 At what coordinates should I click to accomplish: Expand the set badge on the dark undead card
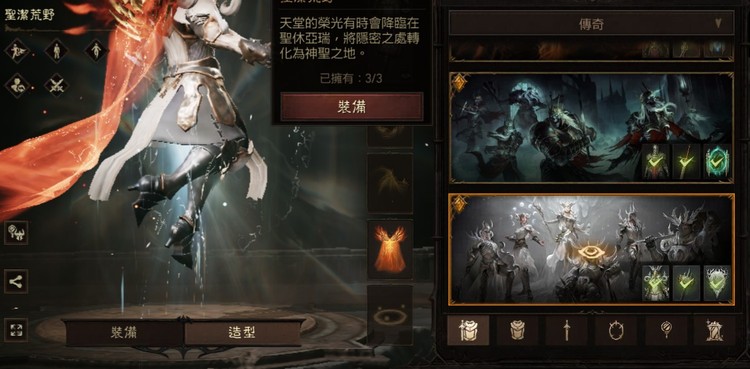coord(459,83)
